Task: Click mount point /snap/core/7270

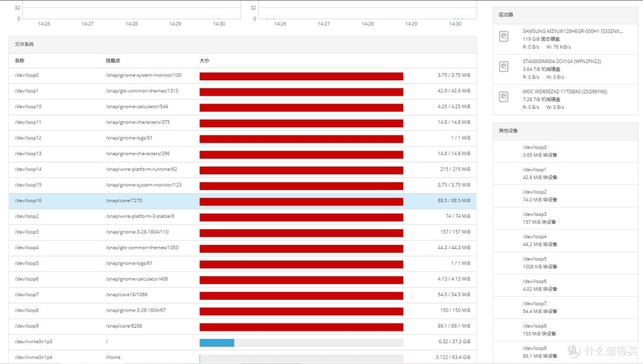Action: point(124,200)
